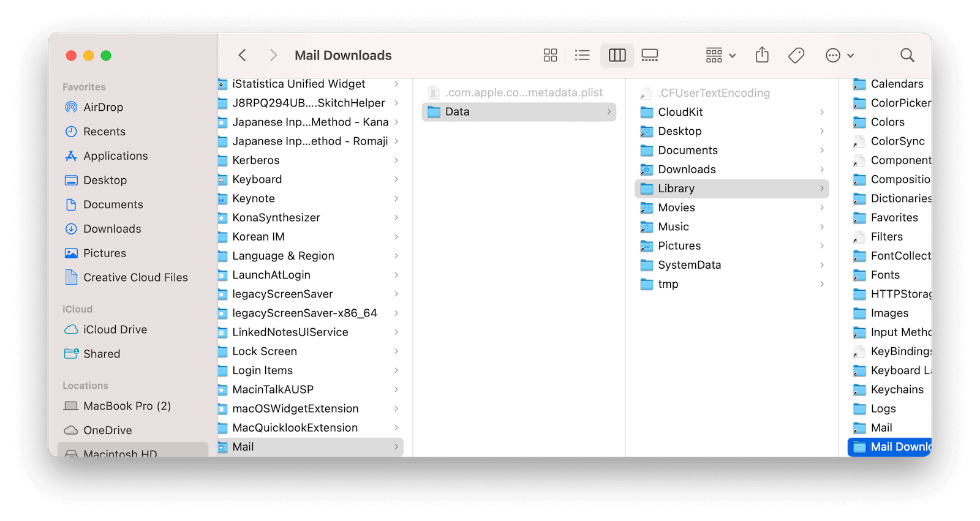Select the Mail Downloads highlighted folder
The height and width of the screenshot is (521, 980).
click(889, 447)
